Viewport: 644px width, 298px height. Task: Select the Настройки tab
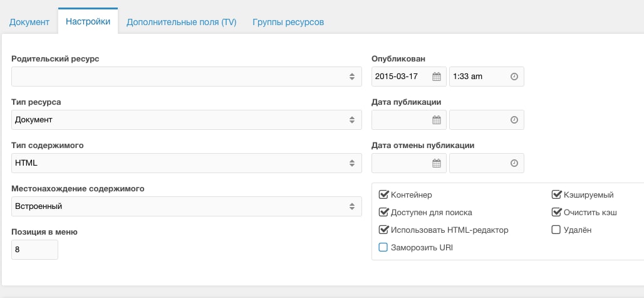88,21
